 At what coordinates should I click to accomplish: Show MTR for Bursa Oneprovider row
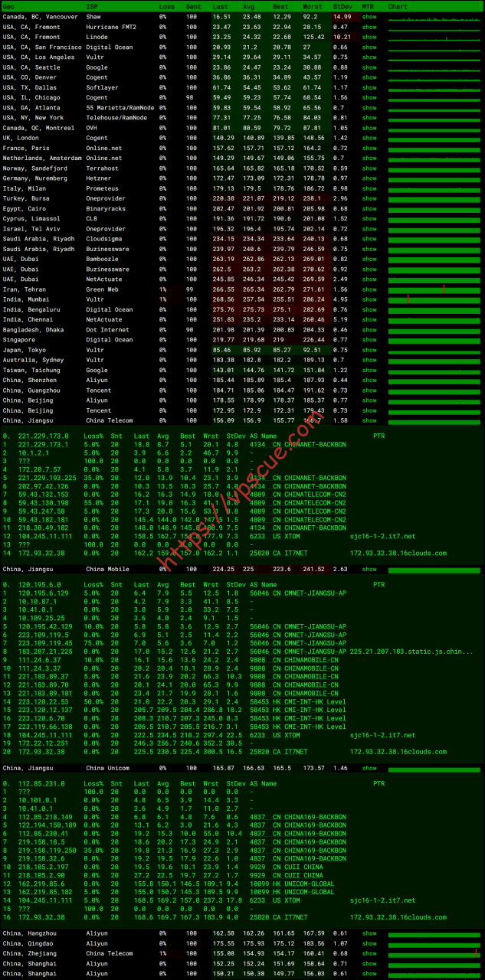coord(369,198)
